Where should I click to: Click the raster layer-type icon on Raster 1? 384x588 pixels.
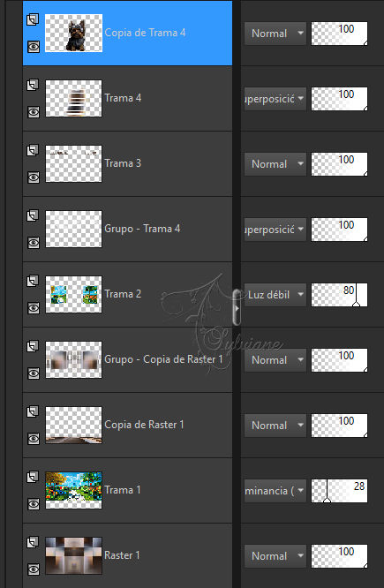coord(33,542)
